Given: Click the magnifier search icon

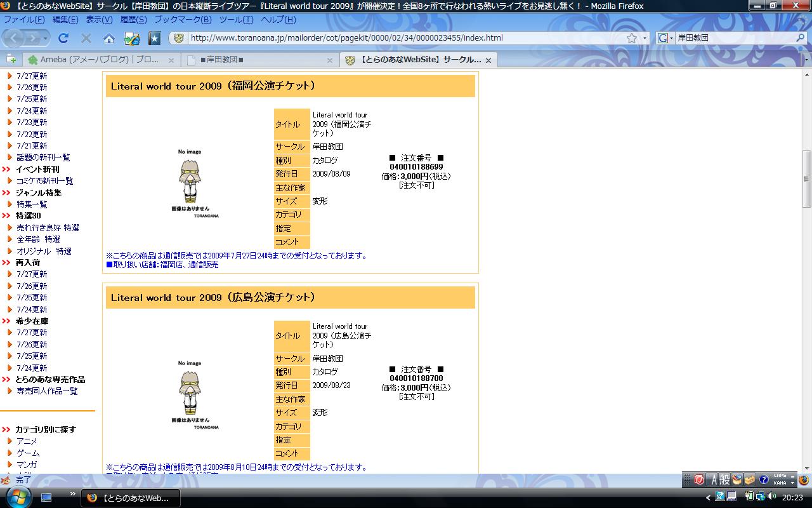Looking at the screenshot, I should pyautogui.click(x=801, y=38).
